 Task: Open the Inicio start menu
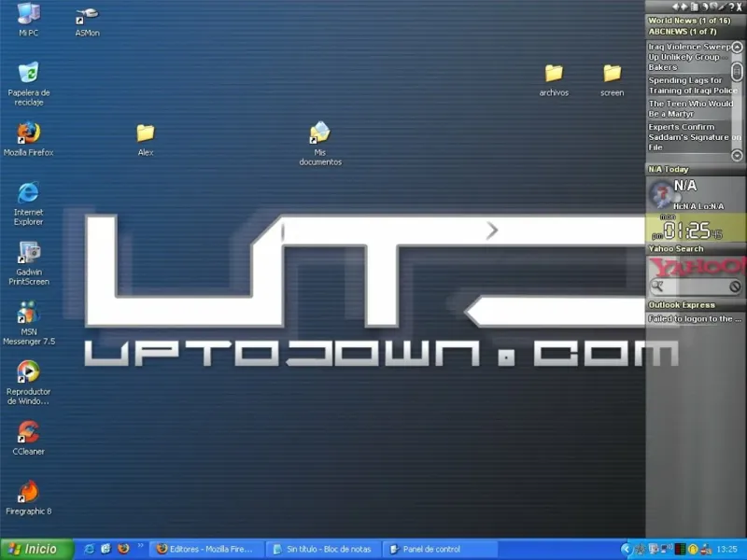[36, 550]
